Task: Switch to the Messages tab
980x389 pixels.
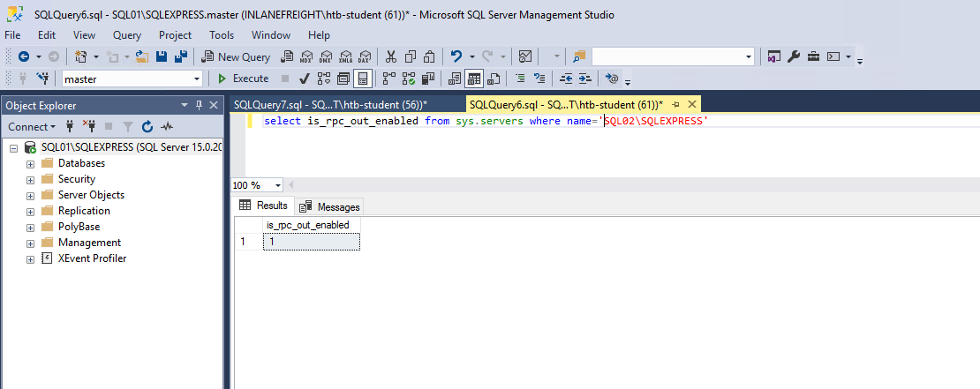Action: coord(330,206)
